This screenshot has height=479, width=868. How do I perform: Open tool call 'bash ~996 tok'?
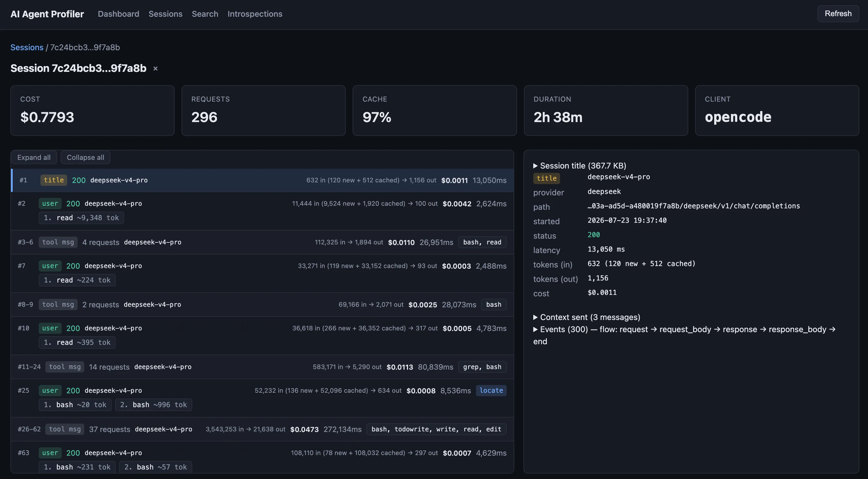pyautogui.click(x=154, y=405)
